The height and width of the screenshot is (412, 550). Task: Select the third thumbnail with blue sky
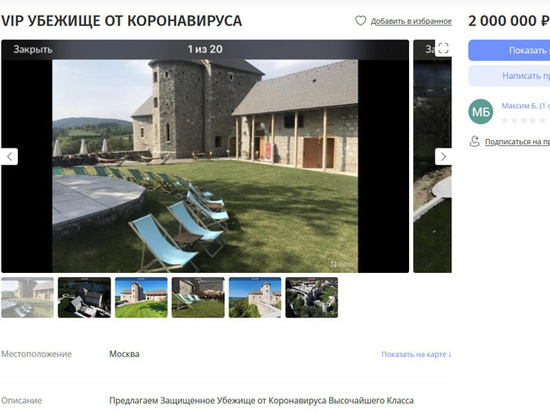[x=141, y=298]
